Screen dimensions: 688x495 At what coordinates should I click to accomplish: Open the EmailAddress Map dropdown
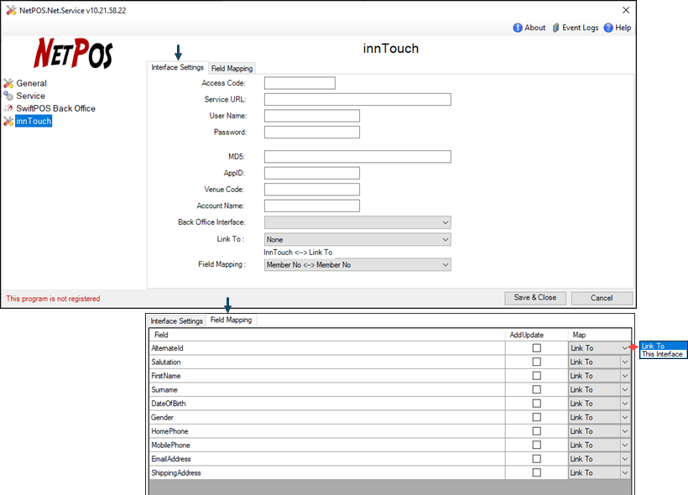click(599, 459)
